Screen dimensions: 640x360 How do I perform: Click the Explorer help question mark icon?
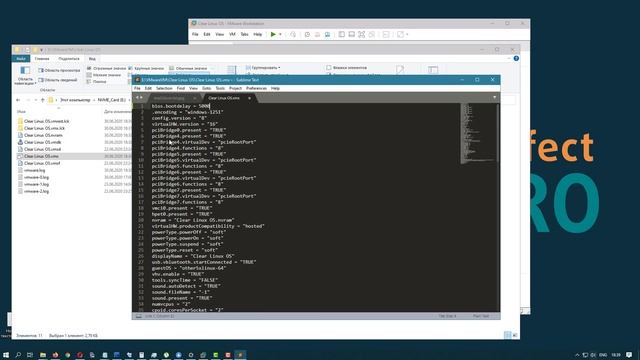click(516, 58)
